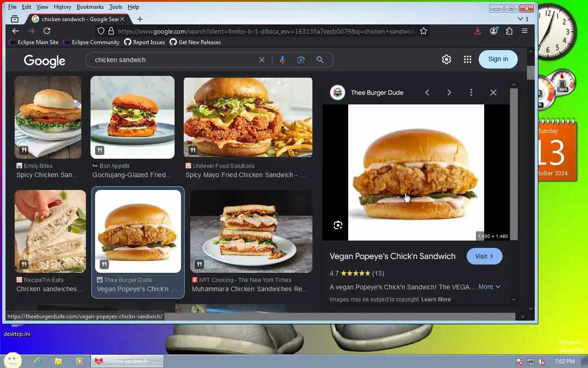Select Bon Appetit Gochujang-Glazed sandwich thumbnail
Screen dimensions: 588x368
132,118
